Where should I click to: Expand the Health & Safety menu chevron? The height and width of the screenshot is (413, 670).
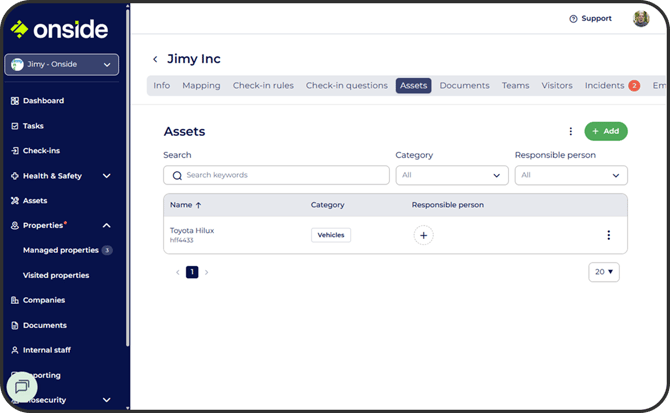[x=107, y=176]
